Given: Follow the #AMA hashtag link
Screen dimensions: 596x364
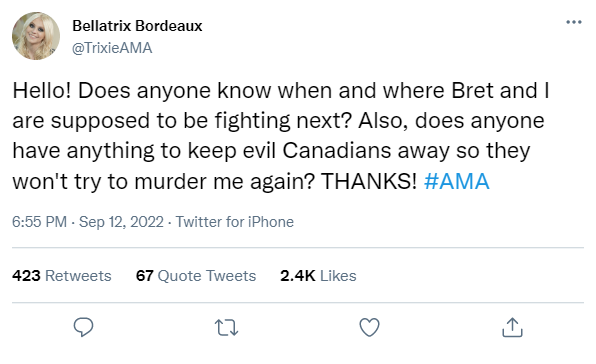Looking at the screenshot, I should click(x=457, y=181).
